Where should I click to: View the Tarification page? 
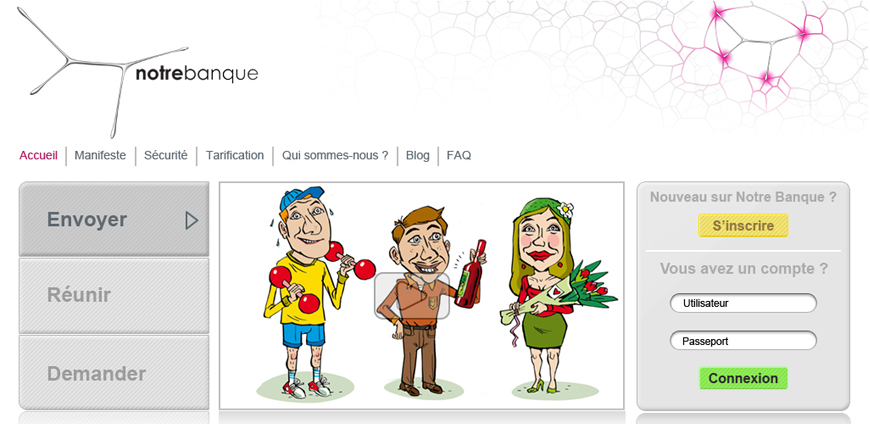point(235,155)
